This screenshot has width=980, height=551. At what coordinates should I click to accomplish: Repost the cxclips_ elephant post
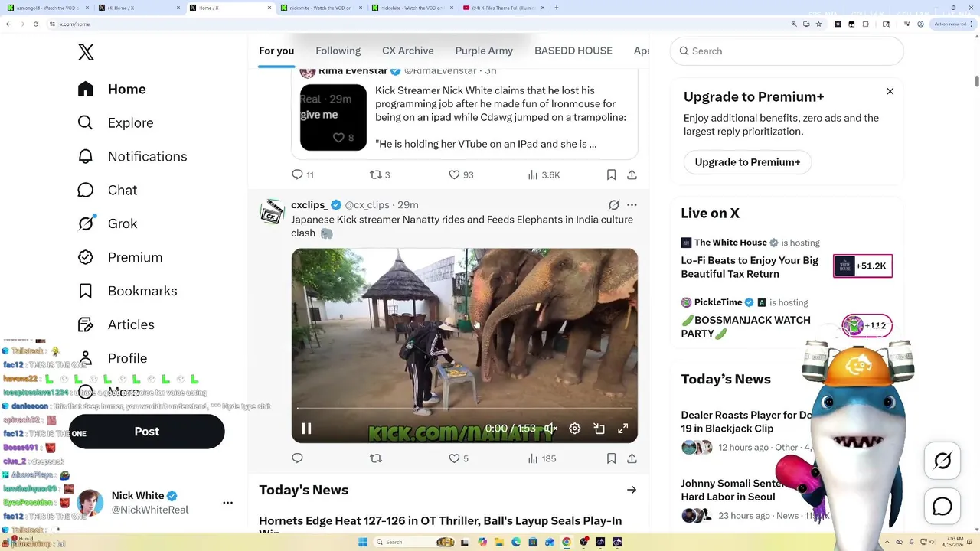(x=375, y=458)
